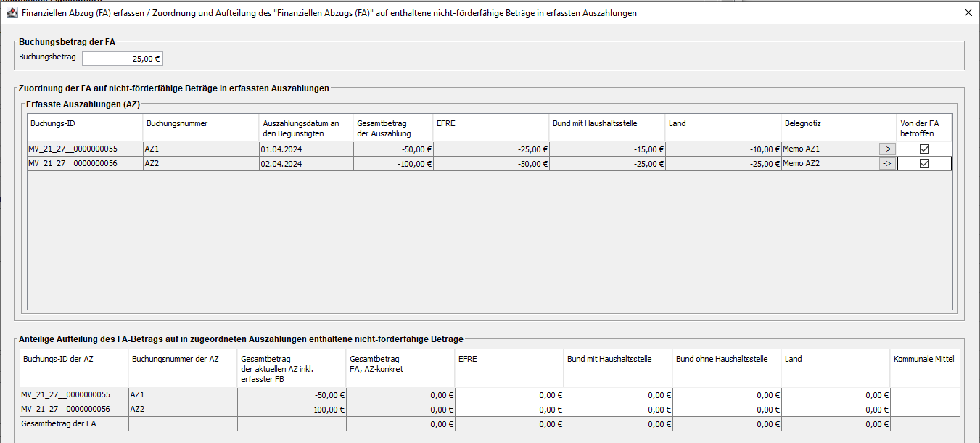
Task: Tick 'Von der FA betroffen' for AZ1
Action: point(924,149)
